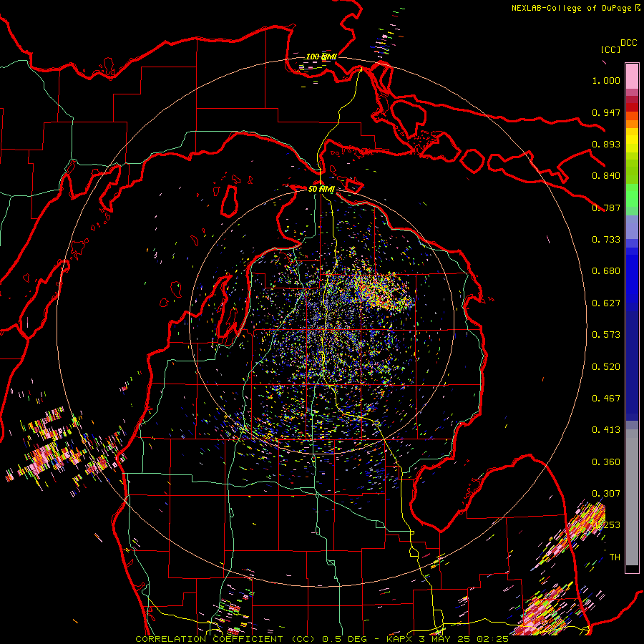This screenshot has width=644, height=644.
Task: Click the 50 NMI range ring label
Action: coord(321,189)
